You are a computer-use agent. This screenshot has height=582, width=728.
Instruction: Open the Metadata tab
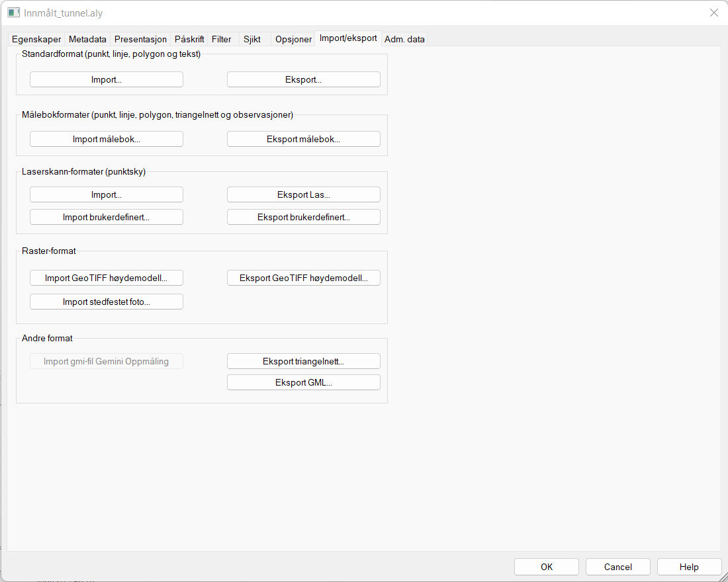[87, 40]
